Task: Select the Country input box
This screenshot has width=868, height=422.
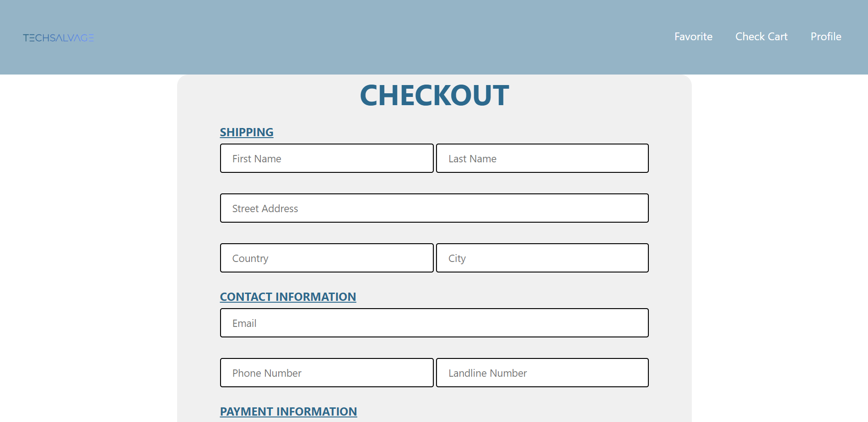Action: [326, 258]
